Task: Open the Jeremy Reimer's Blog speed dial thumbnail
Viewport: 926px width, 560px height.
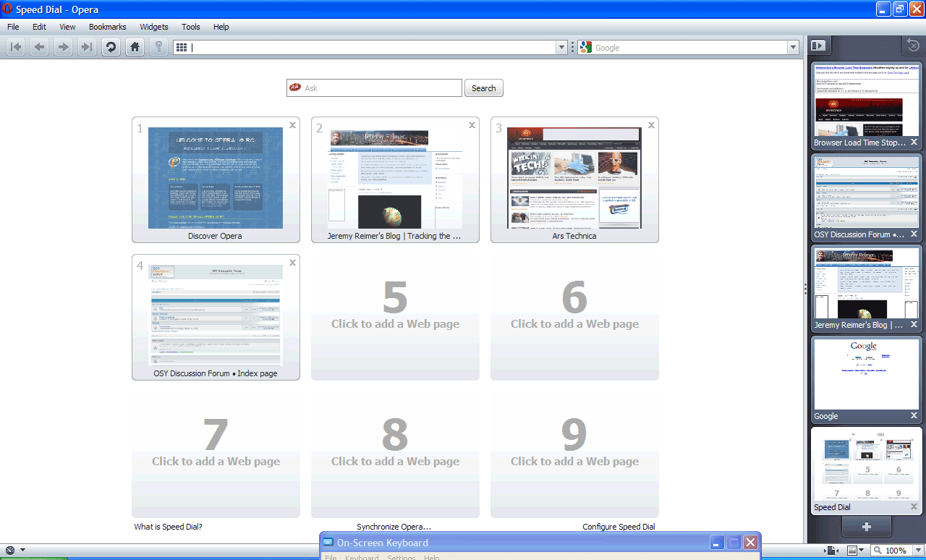Action: click(x=395, y=179)
